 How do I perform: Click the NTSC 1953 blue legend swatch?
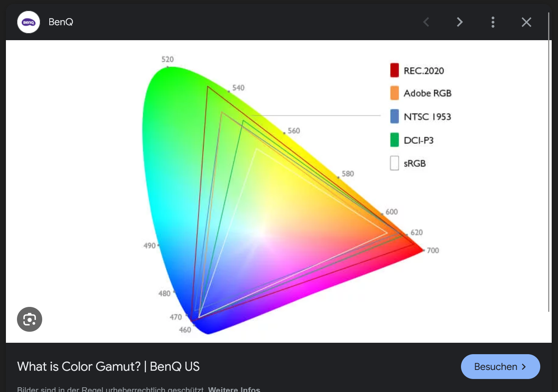point(394,116)
